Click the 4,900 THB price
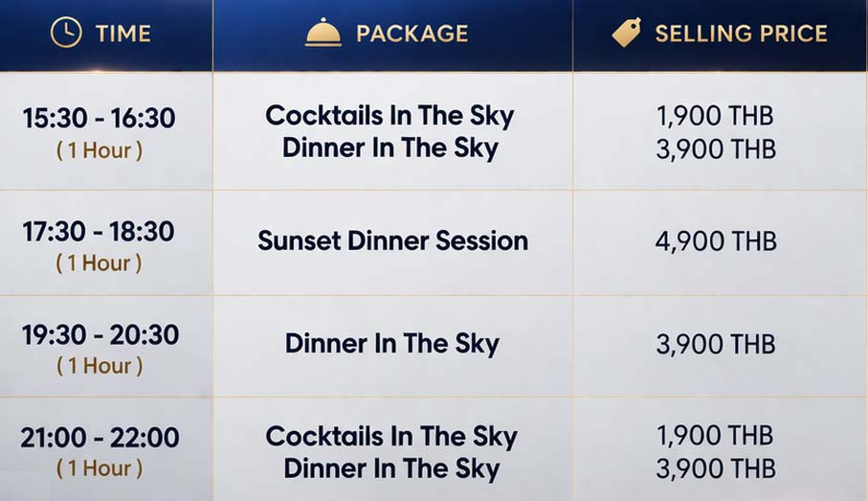868x501 pixels. pyautogui.click(x=717, y=241)
